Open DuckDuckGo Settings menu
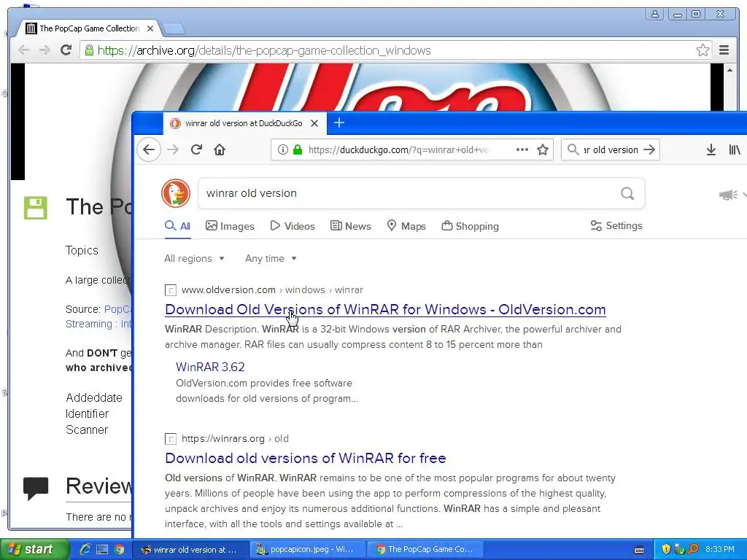747x560 pixels. pyautogui.click(x=616, y=226)
